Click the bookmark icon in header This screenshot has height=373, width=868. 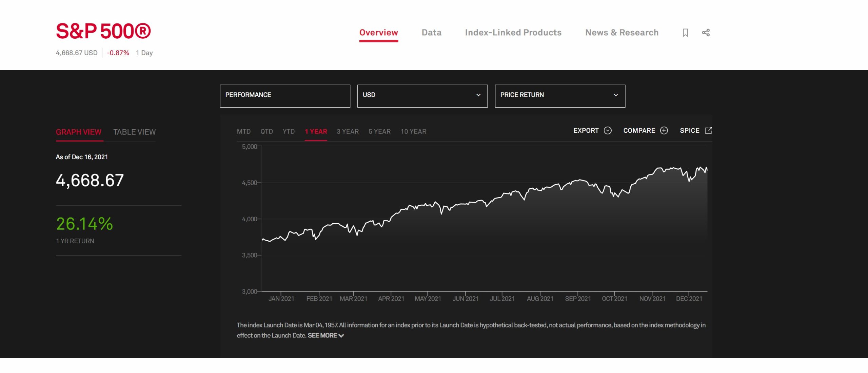tap(685, 33)
